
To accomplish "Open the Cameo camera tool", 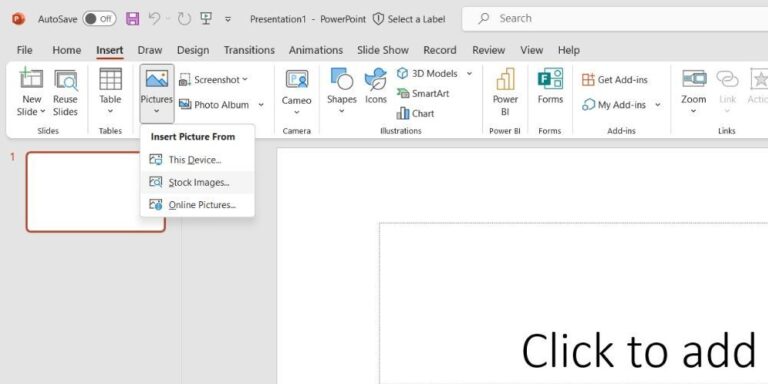I will pos(296,93).
